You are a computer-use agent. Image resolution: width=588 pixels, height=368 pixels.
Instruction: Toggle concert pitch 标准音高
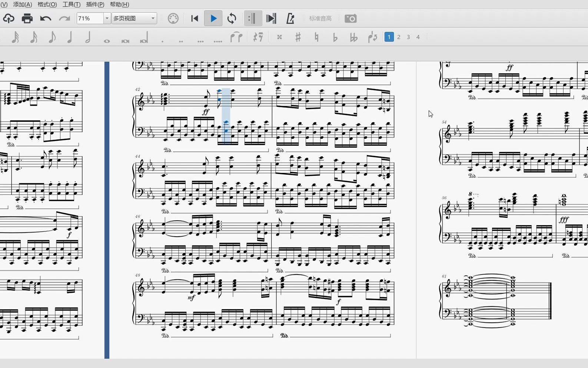point(320,19)
